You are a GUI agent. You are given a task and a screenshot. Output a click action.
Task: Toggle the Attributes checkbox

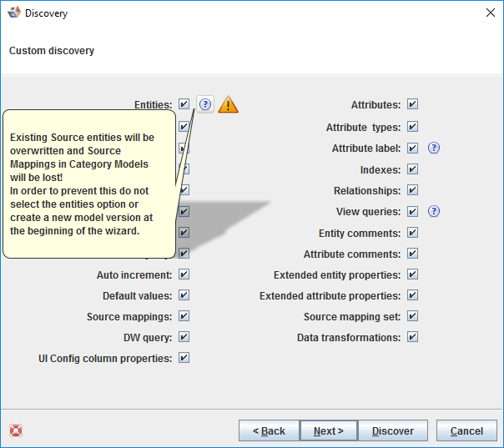click(x=412, y=105)
